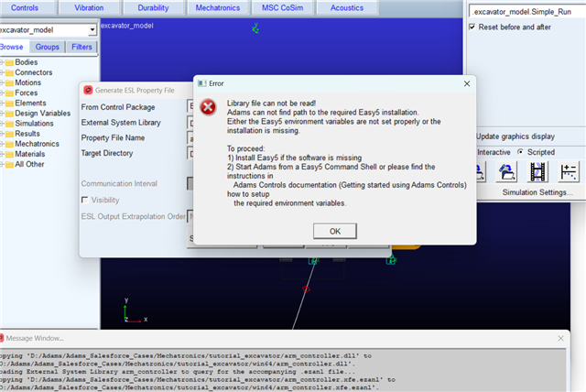Click OK in the Error dialog
The width and height of the screenshot is (586, 392).
tap(334, 231)
